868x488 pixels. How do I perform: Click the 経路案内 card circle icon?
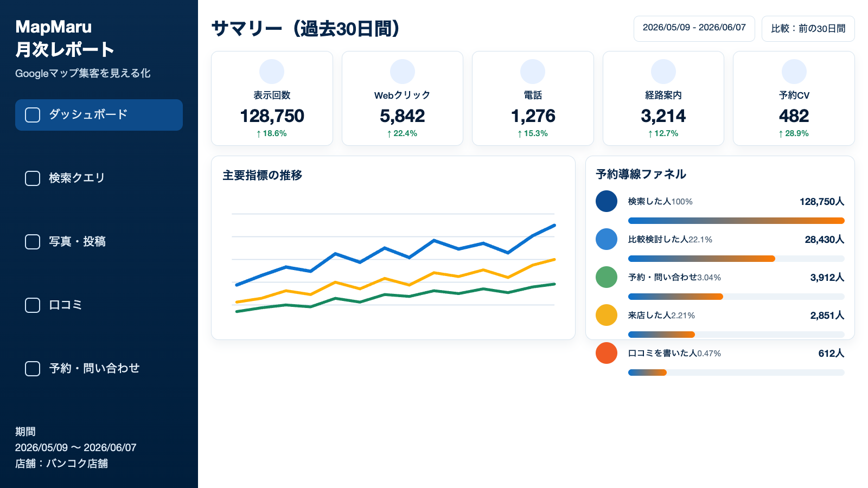[x=663, y=72]
